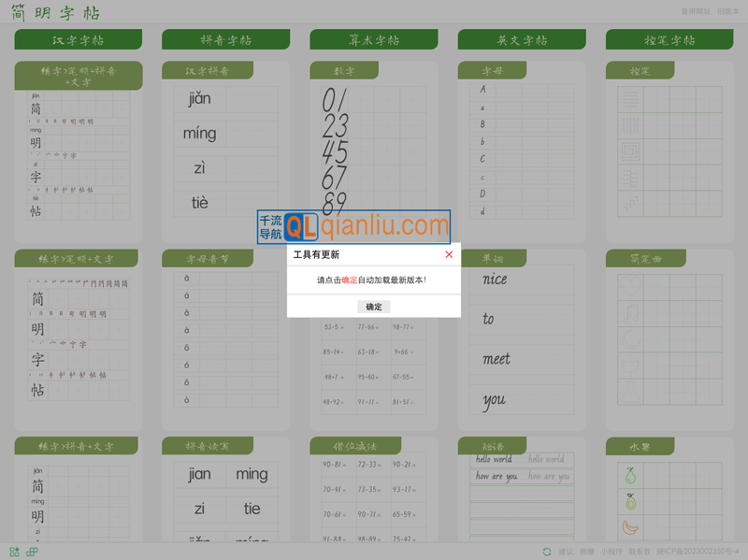The height and width of the screenshot is (560, 748).
Task: Click the 确定 button in the update dialog
Action: (374, 307)
